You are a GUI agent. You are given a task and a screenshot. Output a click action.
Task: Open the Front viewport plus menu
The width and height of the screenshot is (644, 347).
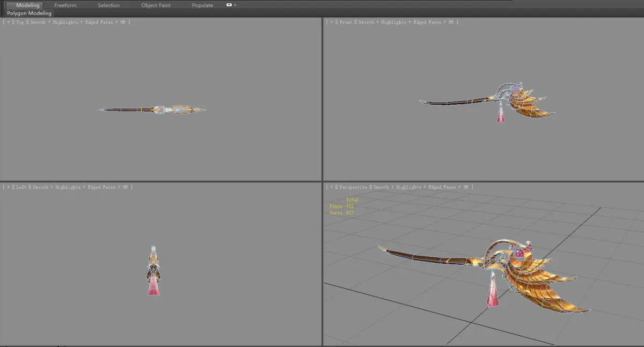331,22
